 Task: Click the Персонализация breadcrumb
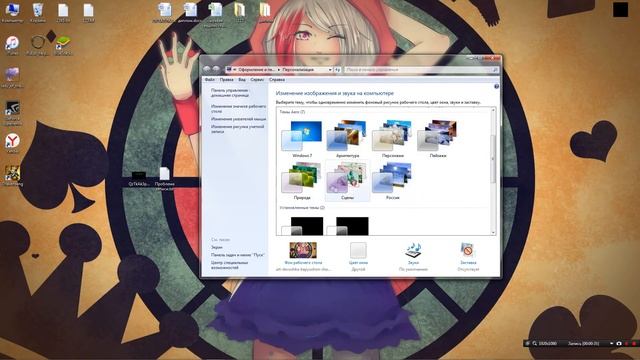pos(298,70)
